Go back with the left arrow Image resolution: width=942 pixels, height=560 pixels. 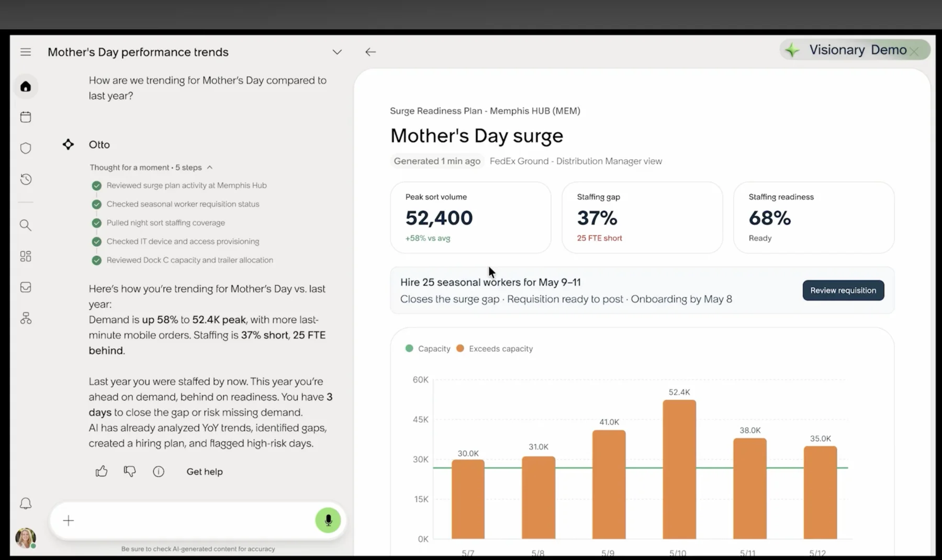[x=371, y=52]
